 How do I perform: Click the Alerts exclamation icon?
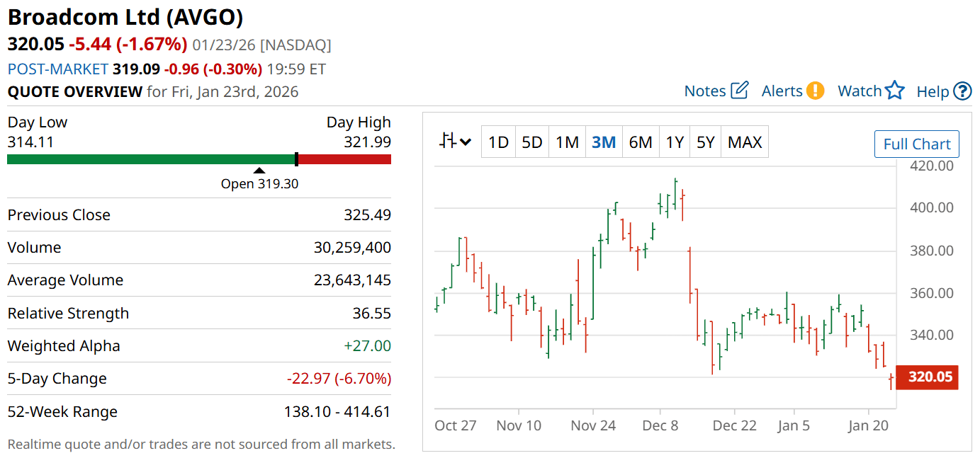[x=816, y=91]
